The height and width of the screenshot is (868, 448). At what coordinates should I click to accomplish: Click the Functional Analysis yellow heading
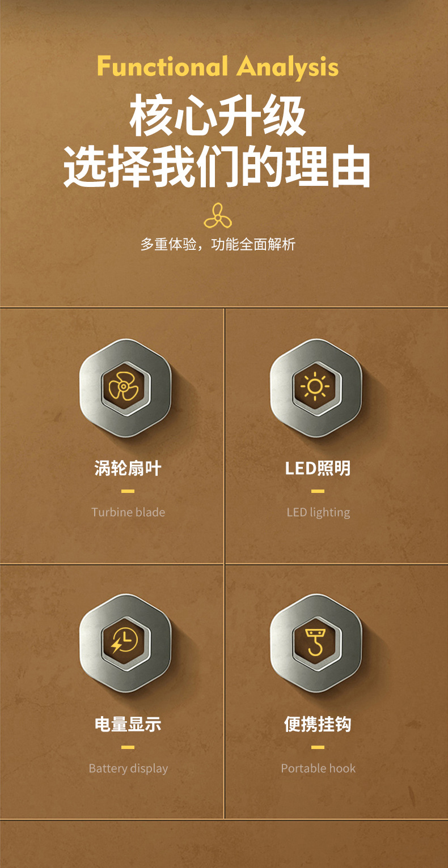point(218,67)
